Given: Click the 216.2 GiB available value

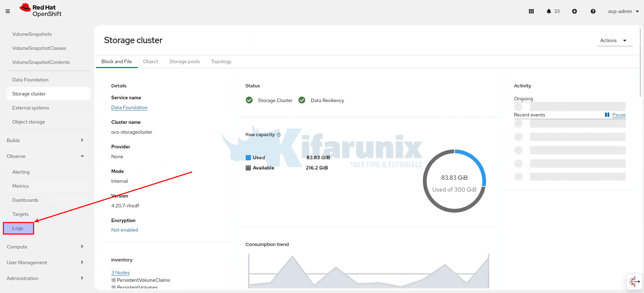Looking at the screenshot, I should point(317,168).
